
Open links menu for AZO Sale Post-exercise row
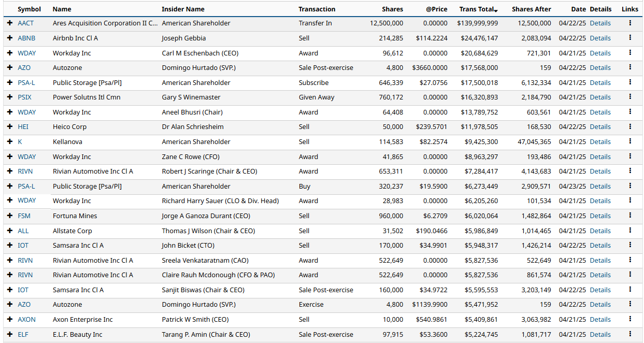630,67
